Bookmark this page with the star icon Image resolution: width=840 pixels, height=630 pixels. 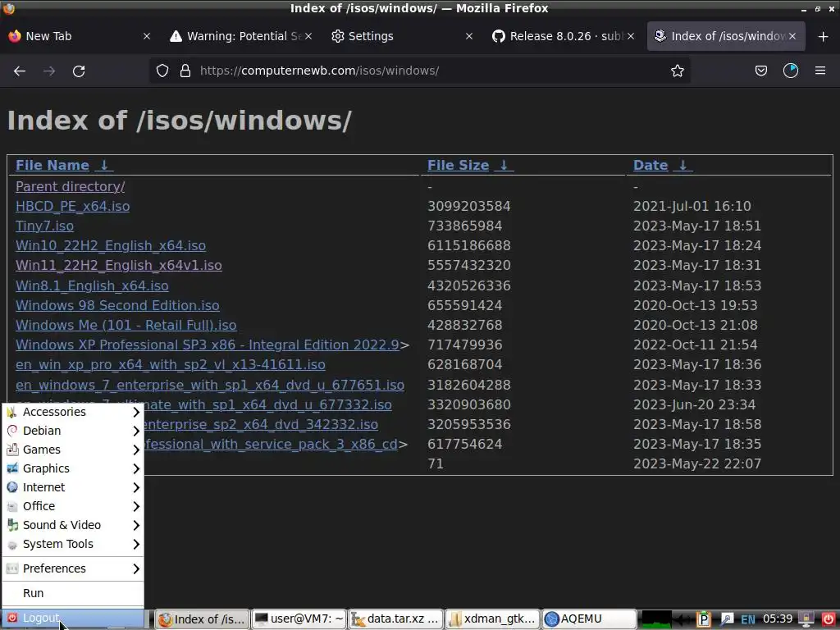coord(677,71)
